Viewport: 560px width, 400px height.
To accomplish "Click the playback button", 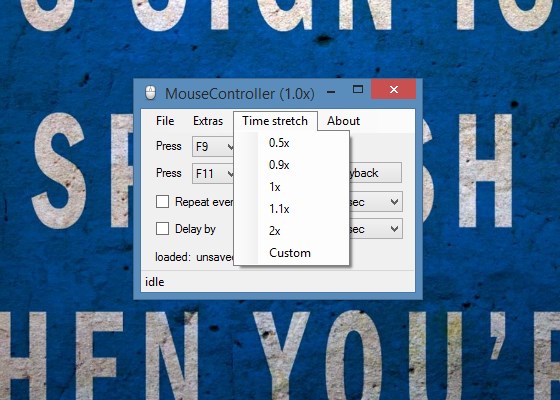I will 375,173.
